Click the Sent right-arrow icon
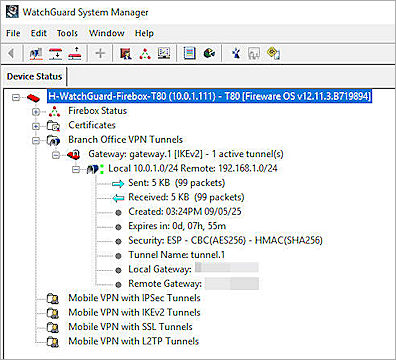Screen dimensions: 396x360 pyautogui.click(x=118, y=184)
